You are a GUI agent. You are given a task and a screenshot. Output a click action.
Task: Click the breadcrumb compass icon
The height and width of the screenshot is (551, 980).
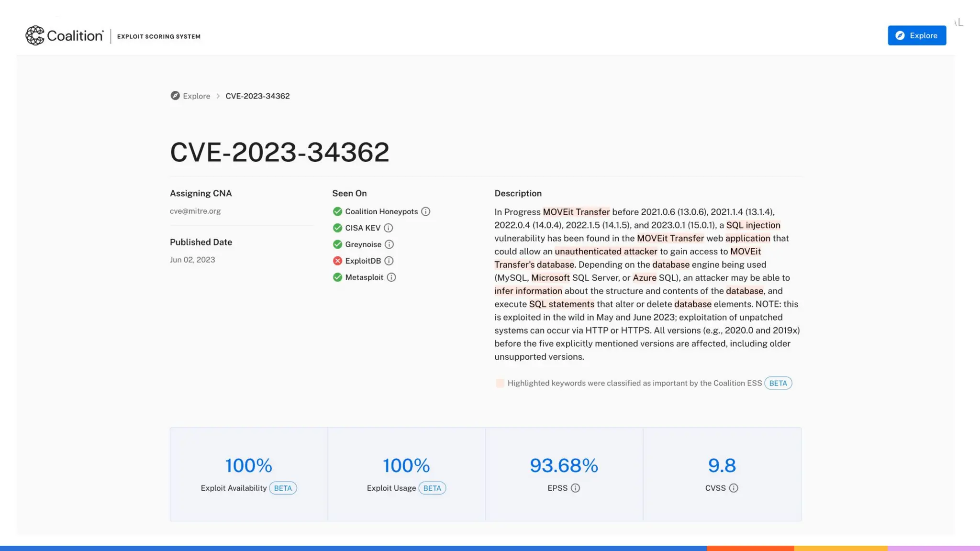pyautogui.click(x=175, y=96)
